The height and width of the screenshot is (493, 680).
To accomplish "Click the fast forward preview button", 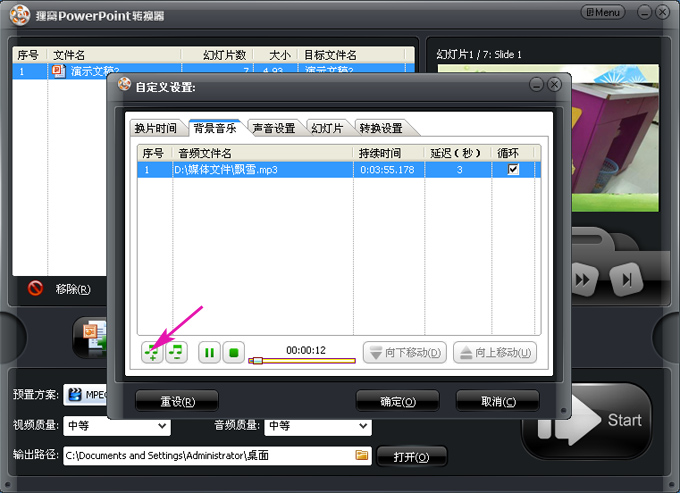I will pos(583,280).
